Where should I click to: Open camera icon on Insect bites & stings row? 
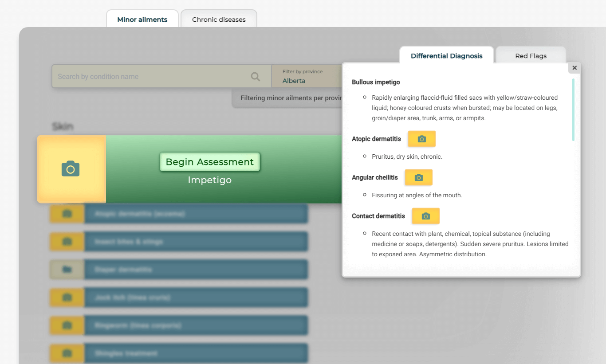coord(66,241)
